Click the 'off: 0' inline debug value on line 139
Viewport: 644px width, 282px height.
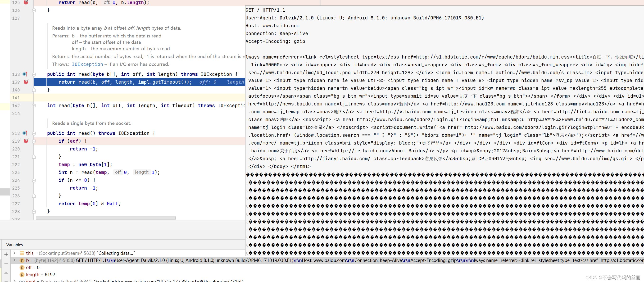208,82
